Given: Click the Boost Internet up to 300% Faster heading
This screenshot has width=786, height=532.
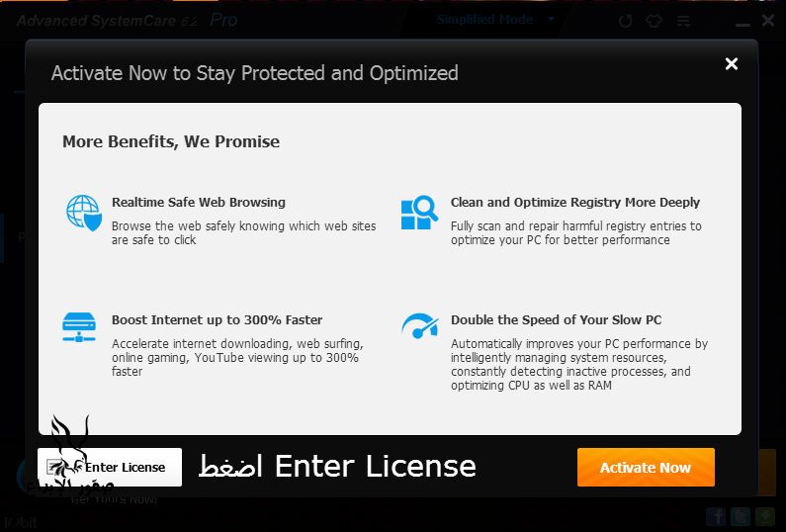Looking at the screenshot, I should (217, 319).
